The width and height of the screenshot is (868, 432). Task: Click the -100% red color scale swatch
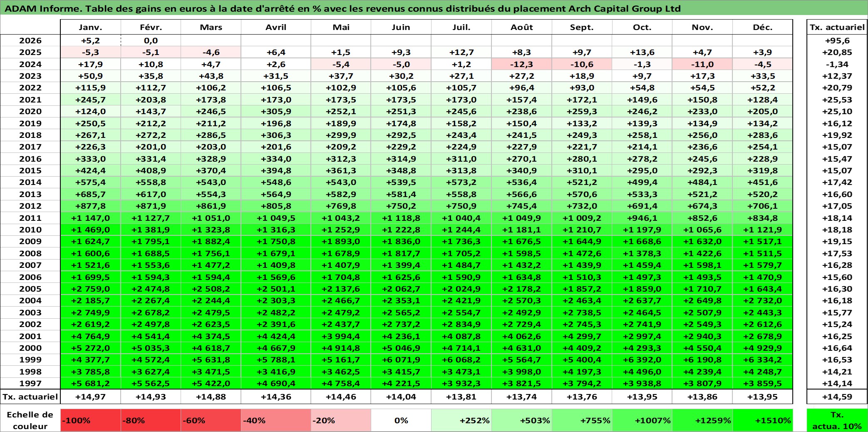91,420
